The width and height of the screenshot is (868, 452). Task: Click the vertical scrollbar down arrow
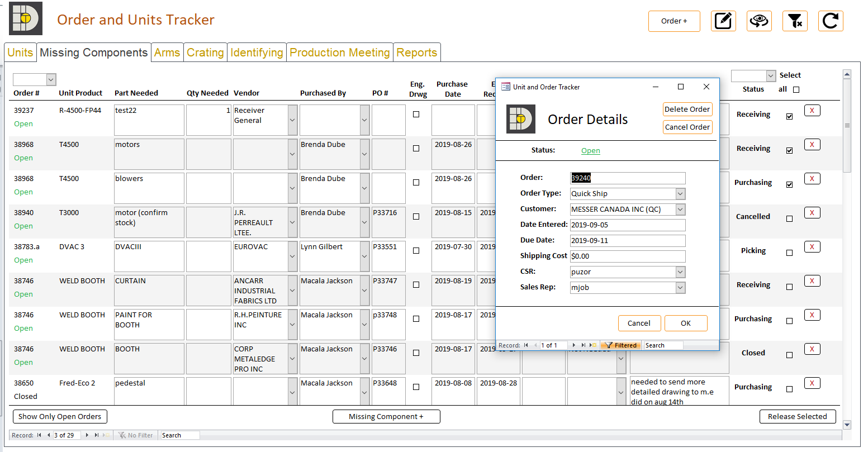847,425
